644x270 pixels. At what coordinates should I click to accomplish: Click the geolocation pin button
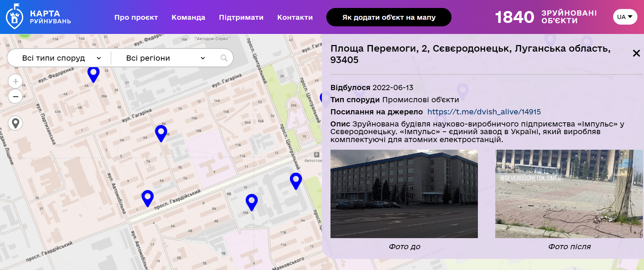[15, 123]
